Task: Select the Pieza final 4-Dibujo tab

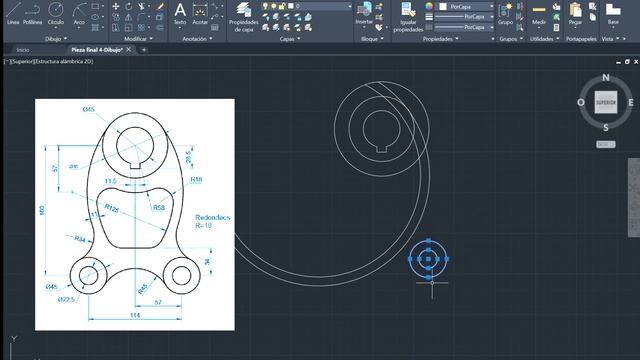Action: click(x=97, y=50)
